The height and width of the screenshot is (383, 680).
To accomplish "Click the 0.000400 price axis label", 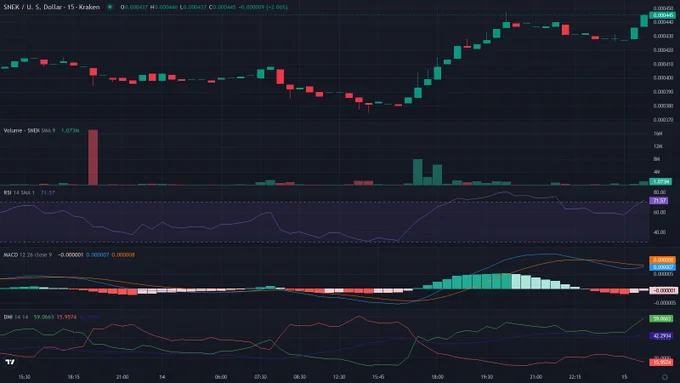I will [x=663, y=78].
